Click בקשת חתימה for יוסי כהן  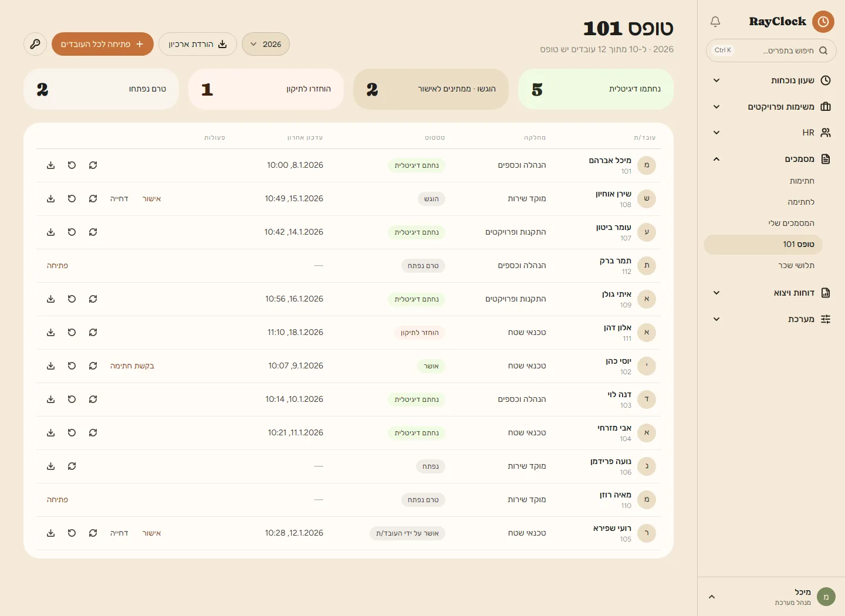tap(132, 366)
